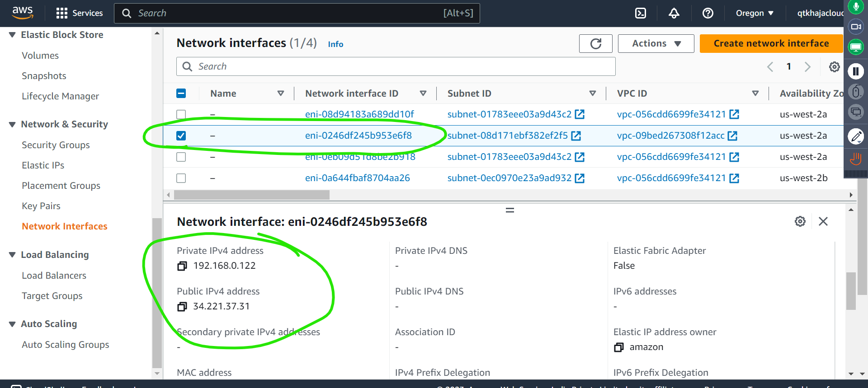This screenshot has width=868, height=388.
Task: Click Create network interface button
Action: coord(771,43)
